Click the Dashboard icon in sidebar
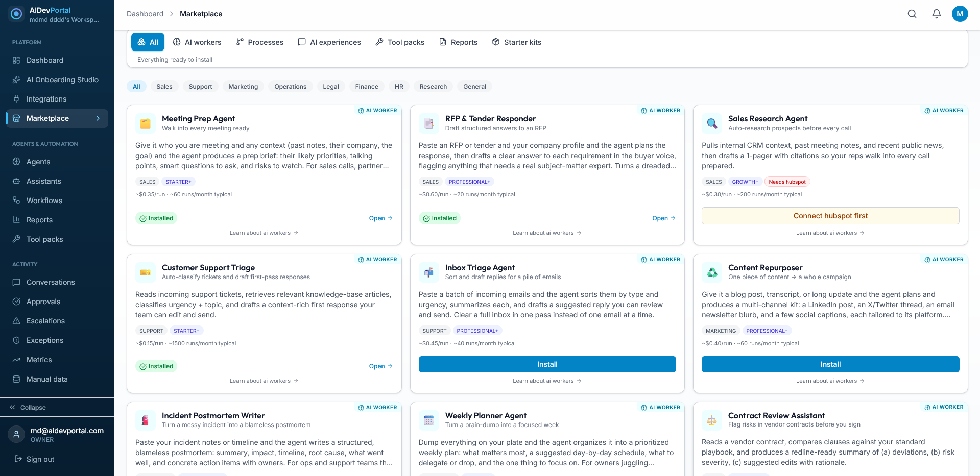 [x=16, y=60]
